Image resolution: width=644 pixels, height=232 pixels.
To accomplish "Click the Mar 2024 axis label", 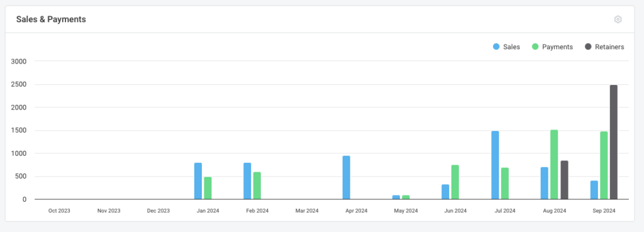I will coord(307,211).
